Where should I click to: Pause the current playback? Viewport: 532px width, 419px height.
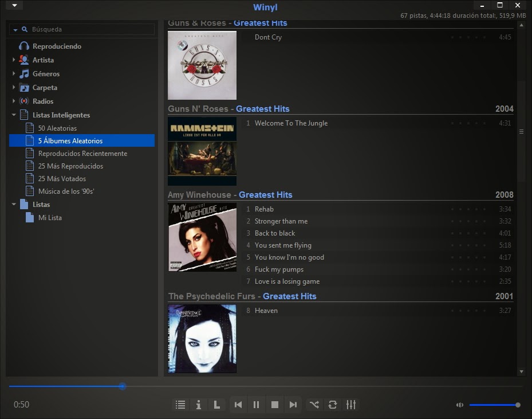tap(257, 405)
